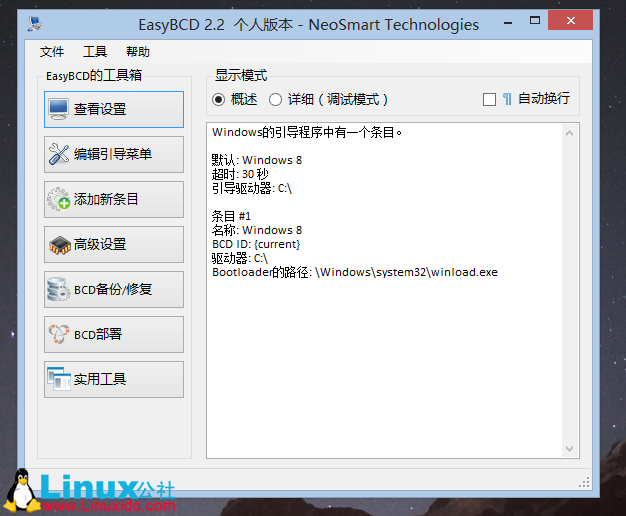626x516 pixels.
Task: Enable the 自动换行 word wrap checkbox
Action: coord(489,99)
